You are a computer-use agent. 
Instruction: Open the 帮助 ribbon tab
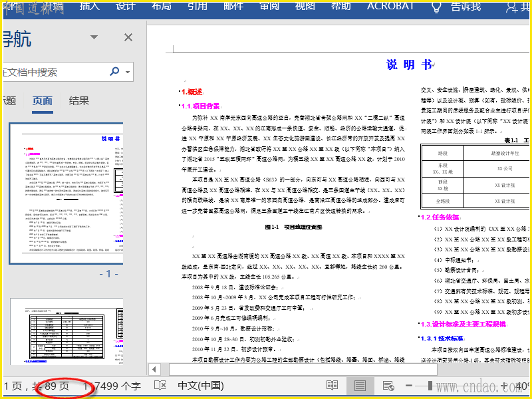(x=341, y=7)
